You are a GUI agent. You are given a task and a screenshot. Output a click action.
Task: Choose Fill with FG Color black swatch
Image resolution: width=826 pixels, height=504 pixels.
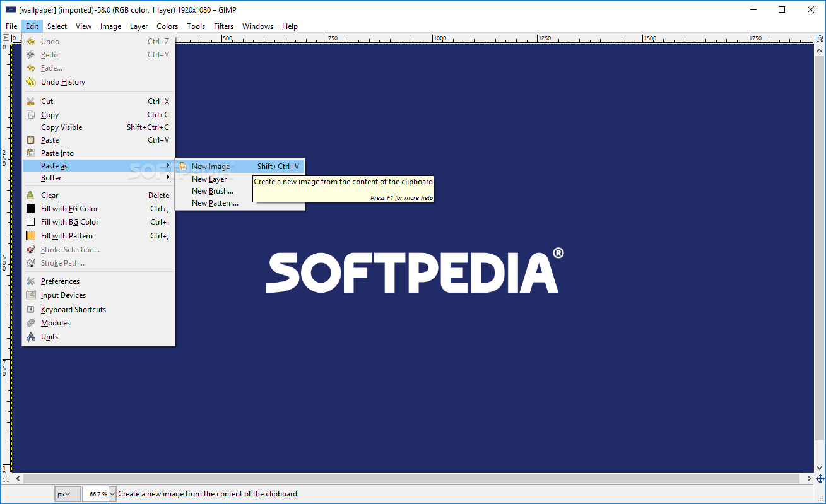point(30,209)
